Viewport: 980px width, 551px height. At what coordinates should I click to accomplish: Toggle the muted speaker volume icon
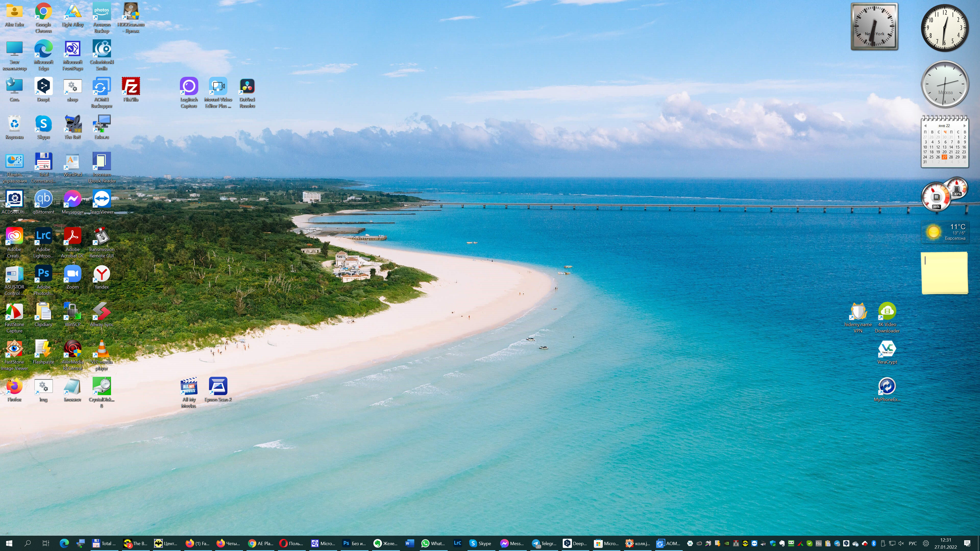point(901,543)
